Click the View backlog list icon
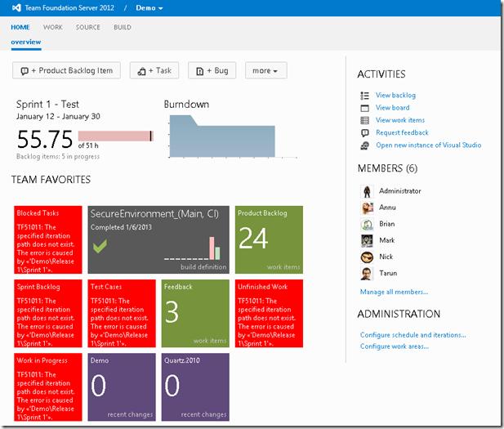The image size is (504, 429). (x=364, y=96)
